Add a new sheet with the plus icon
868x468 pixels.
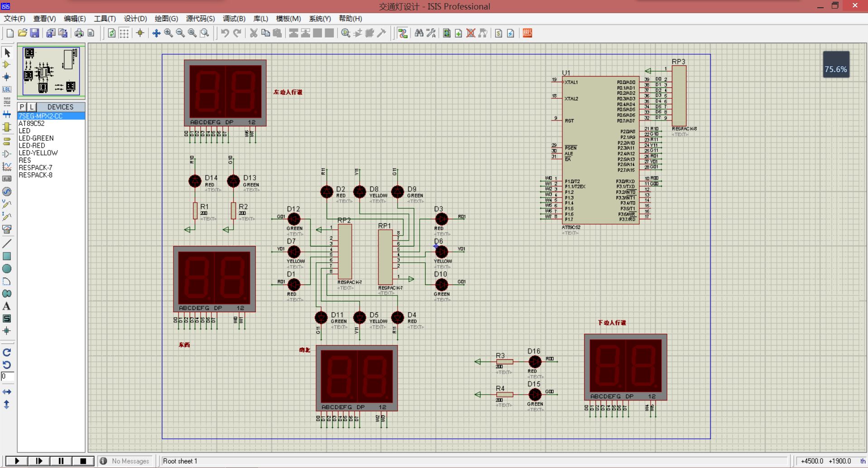pos(459,33)
